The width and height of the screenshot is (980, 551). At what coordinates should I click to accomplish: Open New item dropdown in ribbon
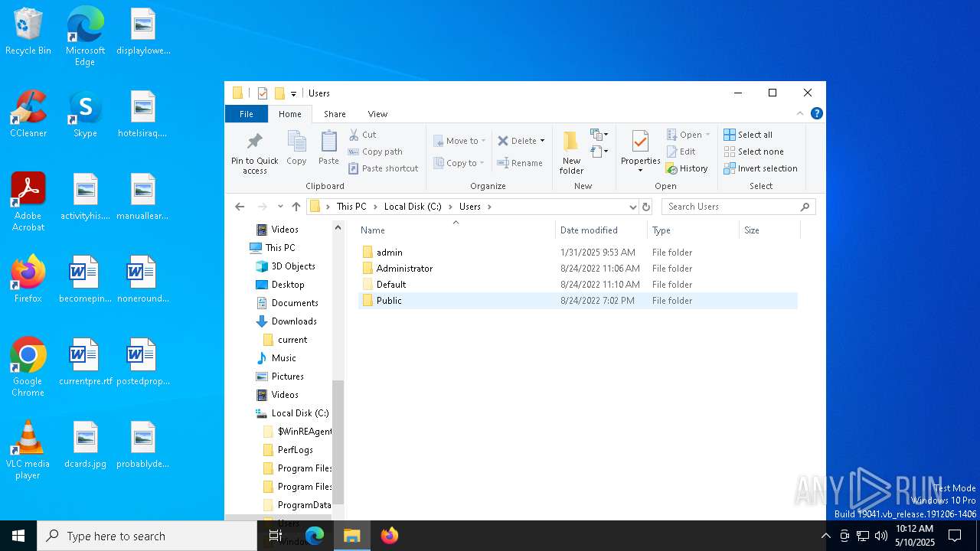click(599, 135)
